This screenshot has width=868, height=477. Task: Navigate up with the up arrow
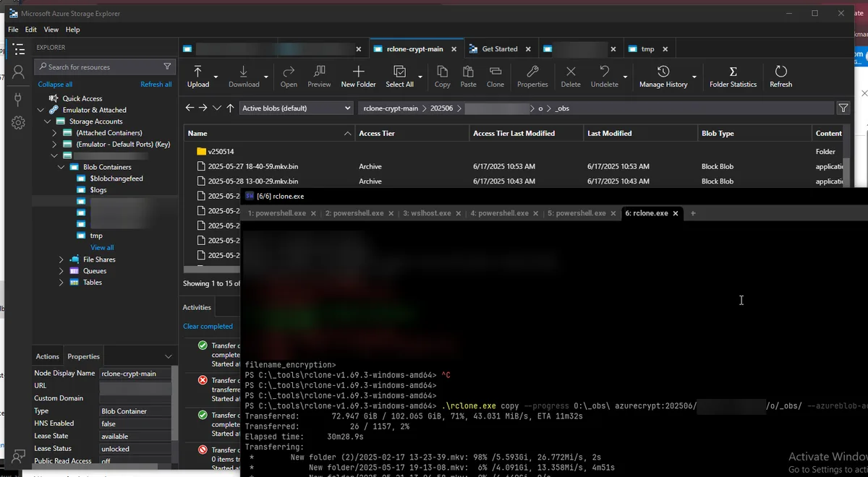[230, 108]
